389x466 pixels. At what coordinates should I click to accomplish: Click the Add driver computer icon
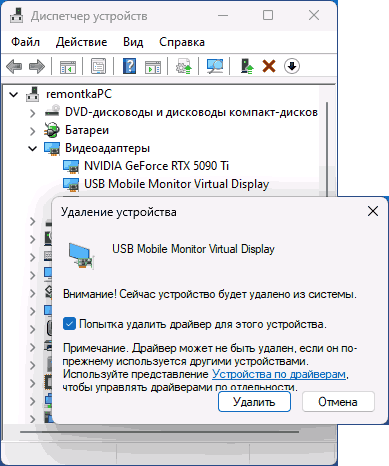(247, 66)
